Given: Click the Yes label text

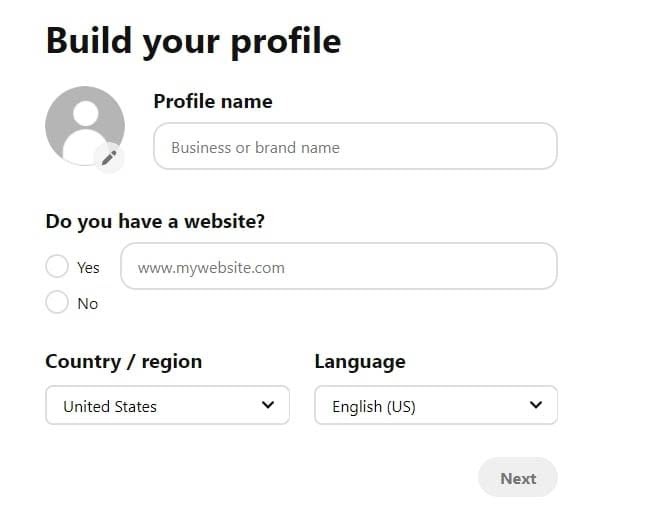Looking at the screenshot, I should pos(88,268).
